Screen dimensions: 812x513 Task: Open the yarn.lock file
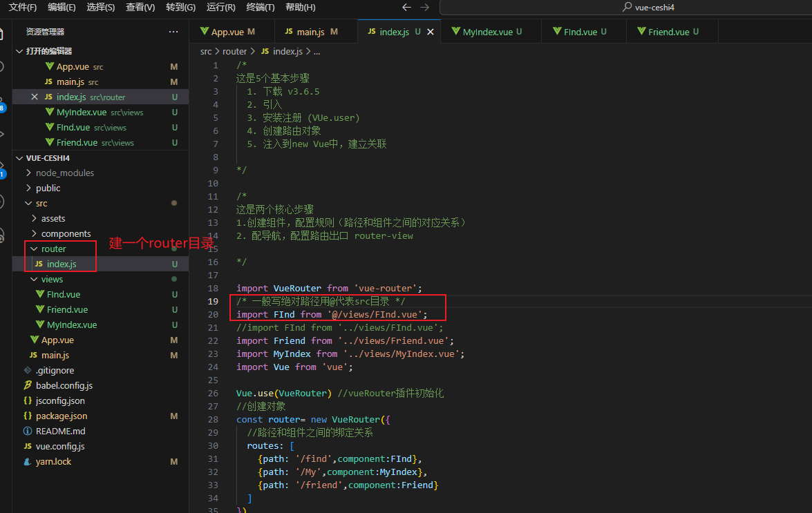(x=100, y=461)
